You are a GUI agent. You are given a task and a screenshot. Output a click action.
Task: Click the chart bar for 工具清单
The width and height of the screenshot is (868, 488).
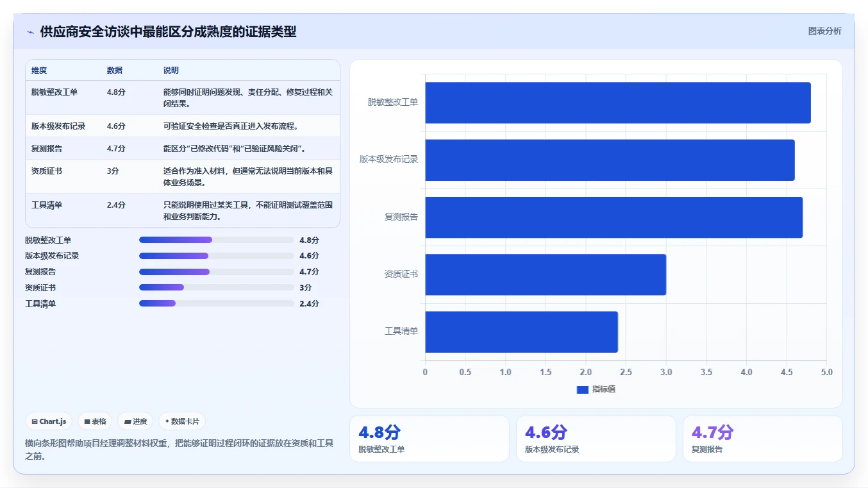click(521, 332)
